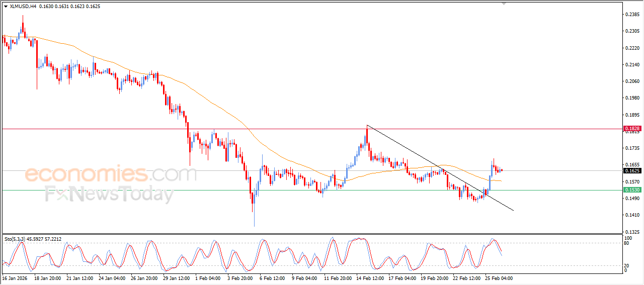Select the XLMUSD,H4 symbol title text
The height and width of the screenshot is (285, 644).
23,7
